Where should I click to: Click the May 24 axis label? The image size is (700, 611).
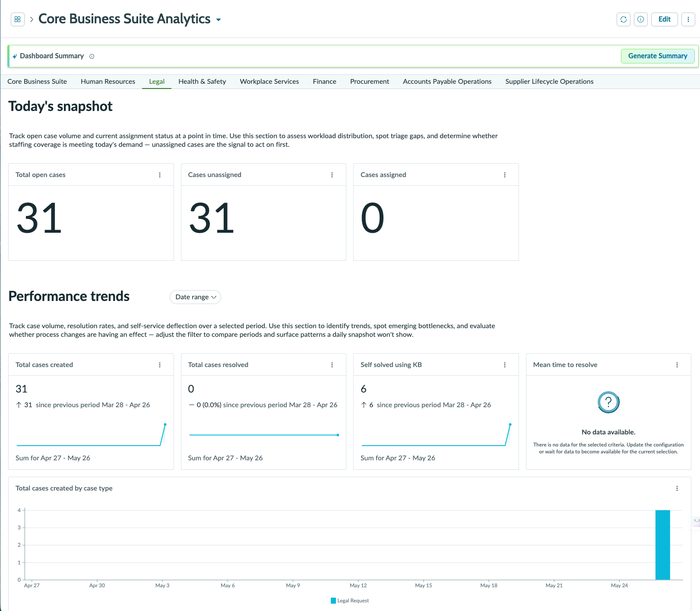[619, 586]
